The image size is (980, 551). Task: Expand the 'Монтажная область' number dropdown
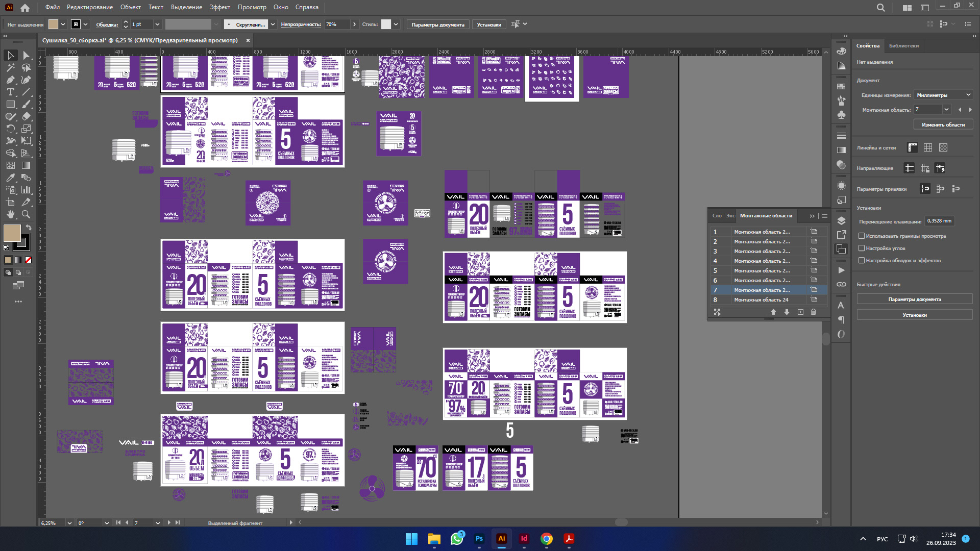(946, 109)
